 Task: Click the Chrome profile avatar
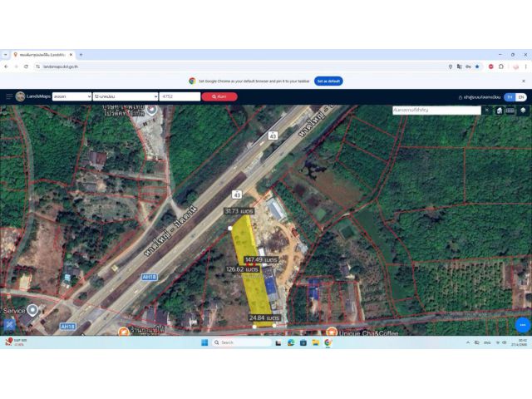pos(515,66)
